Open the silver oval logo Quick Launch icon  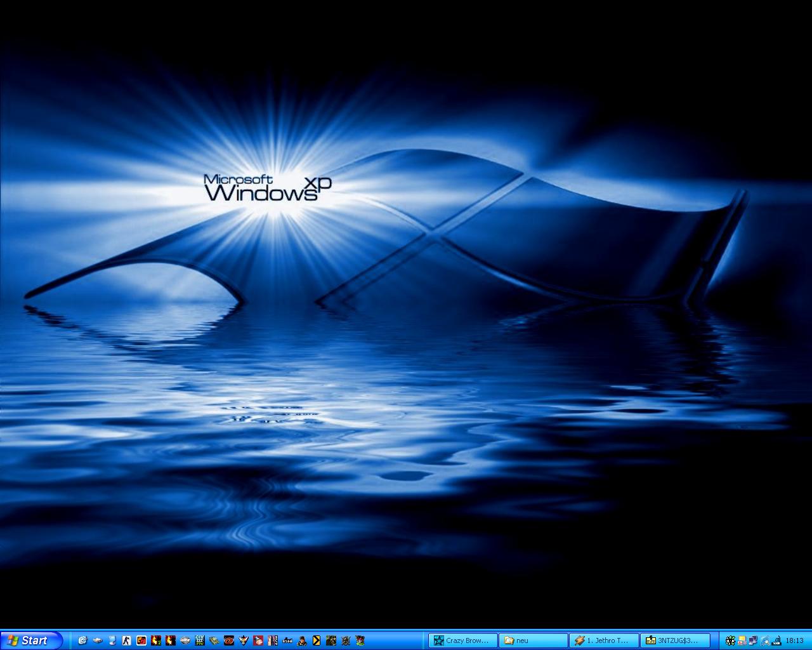pyautogui.click(x=185, y=640)
